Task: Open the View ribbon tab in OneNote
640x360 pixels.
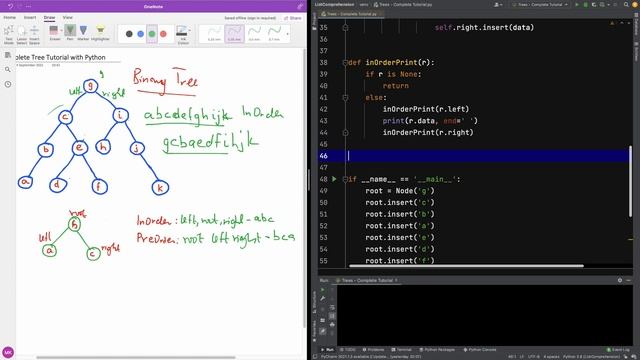Action: coord(67,18)
